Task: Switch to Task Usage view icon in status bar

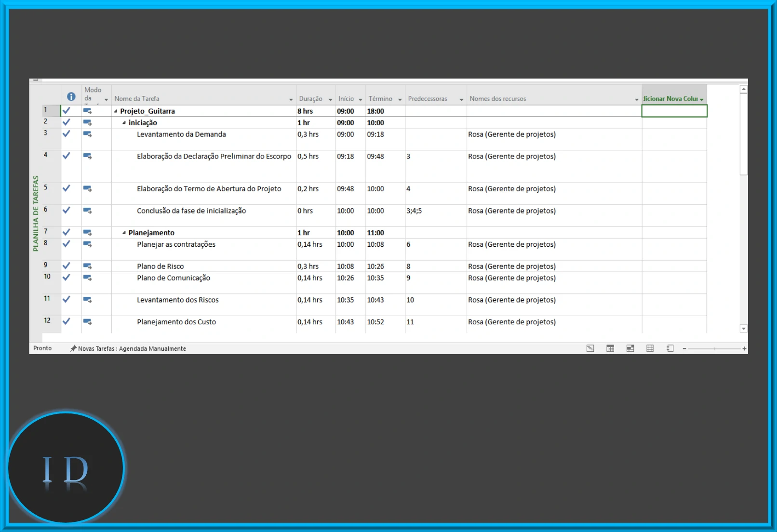Action: tap(610, 348)
